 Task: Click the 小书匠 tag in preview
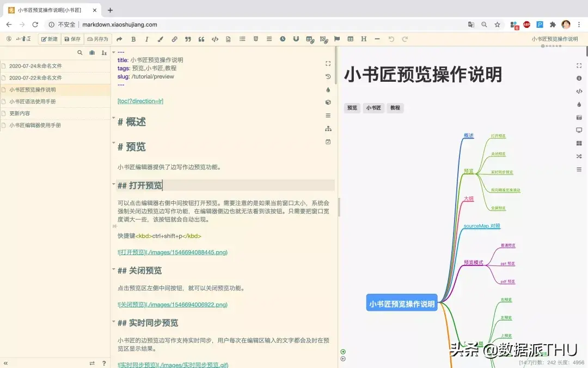pos(373,108)
